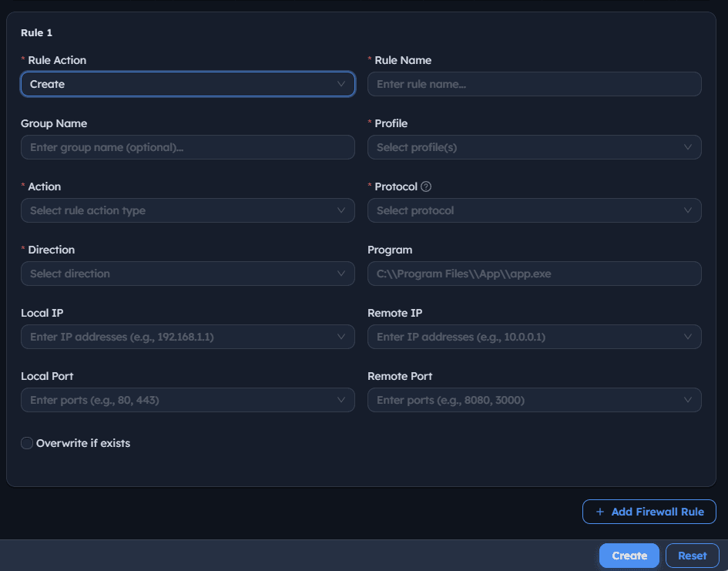
Task: Open the Action rule type dropdown
Action: tap(187, 210)
